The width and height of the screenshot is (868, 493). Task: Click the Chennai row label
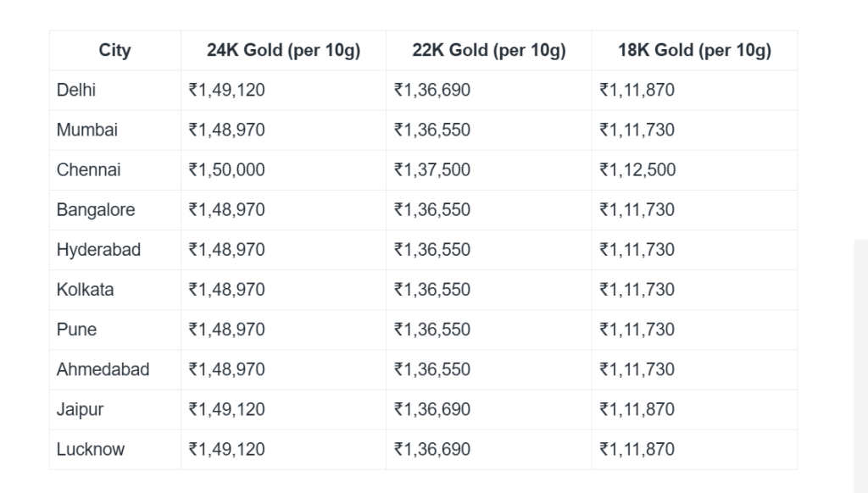(89, 169)
